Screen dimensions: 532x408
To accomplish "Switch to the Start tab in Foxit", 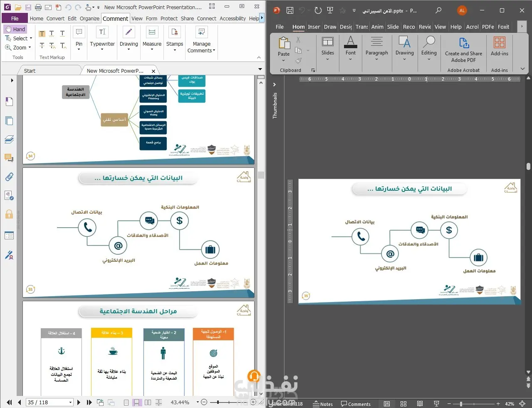I will [x=30, y=71].
